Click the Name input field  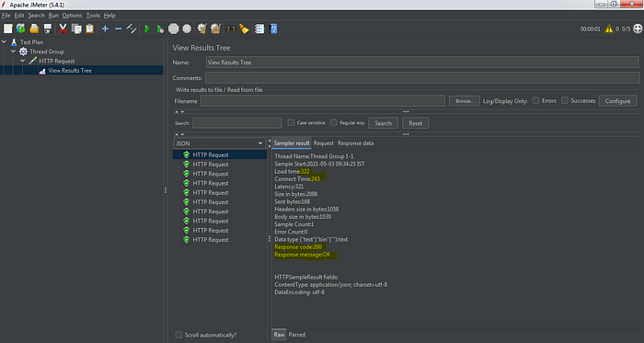pyautogui.click(x=422, y=63)
